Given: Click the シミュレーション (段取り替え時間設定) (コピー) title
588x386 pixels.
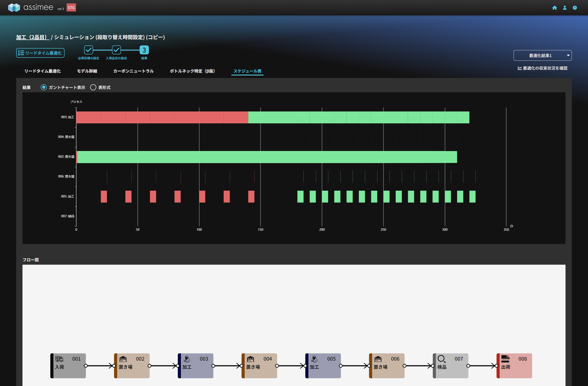Looking at the screenshot, I should [110, 37].
